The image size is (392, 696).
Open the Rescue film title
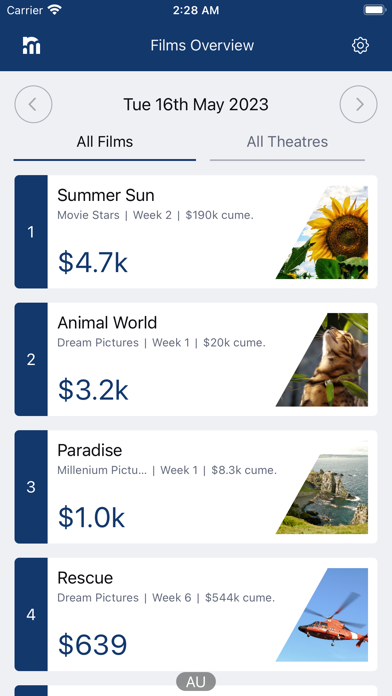[x=85, y=578]
